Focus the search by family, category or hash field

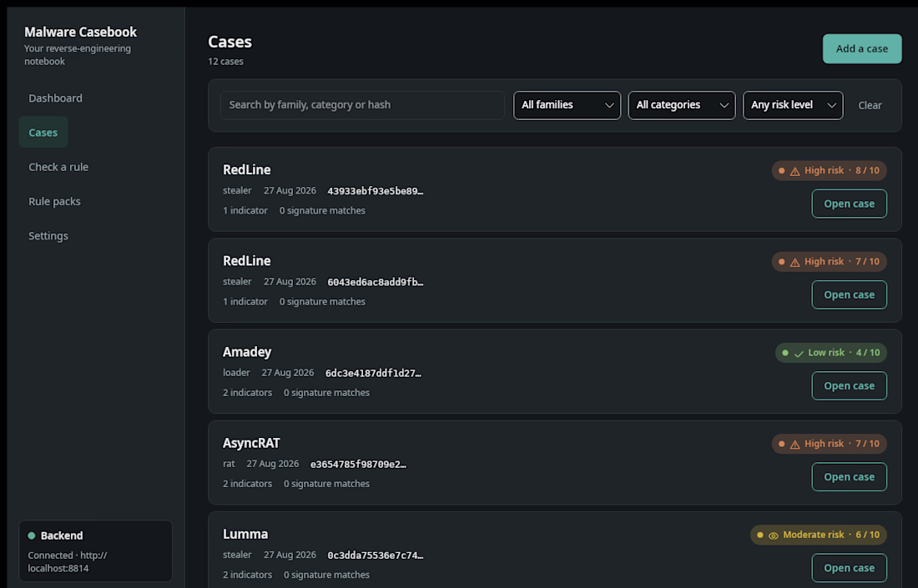coord(362,105)
